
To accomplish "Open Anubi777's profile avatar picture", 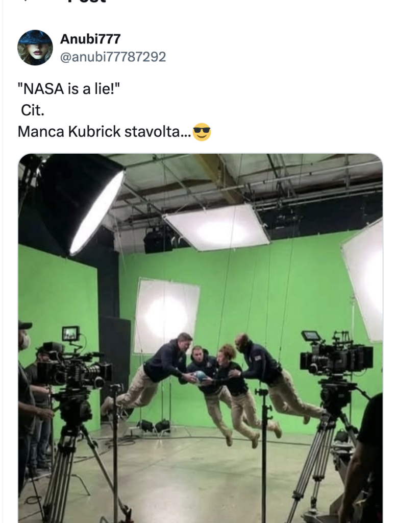I will [x=35, y=47].
